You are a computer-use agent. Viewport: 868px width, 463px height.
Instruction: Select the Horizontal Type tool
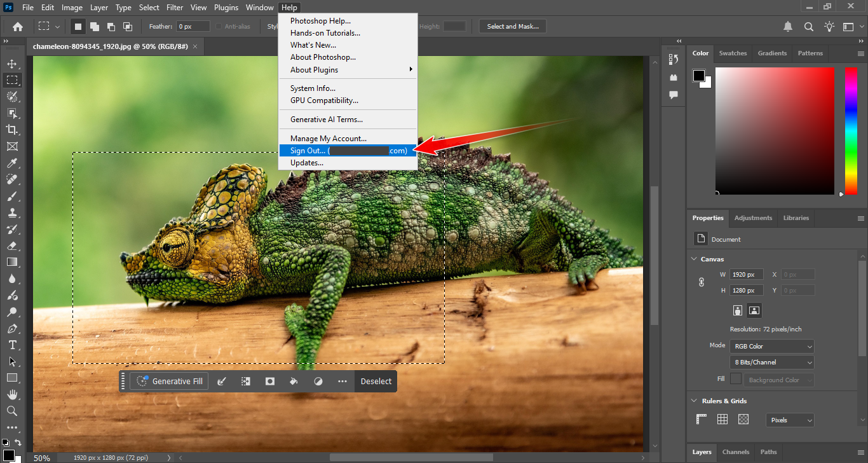pos(11,345)
